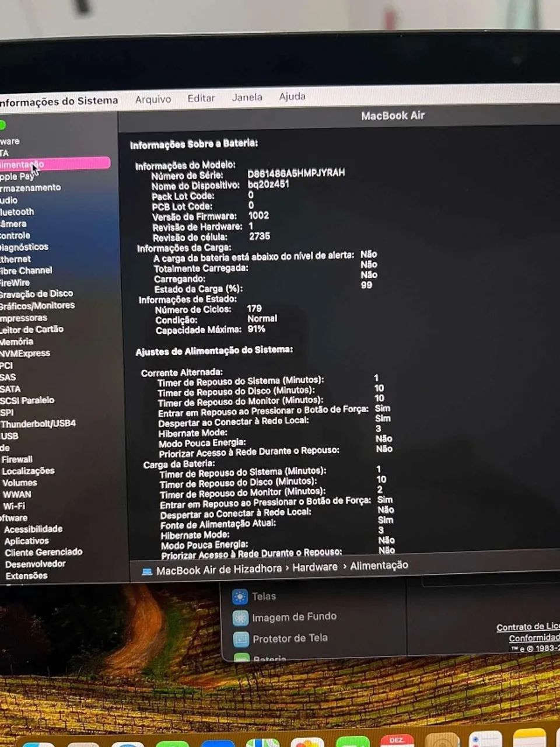This screenshot has height=747, width=560.
Task: Select Diagnósticos in the sidebar
Action: click(x=24, y=247)
